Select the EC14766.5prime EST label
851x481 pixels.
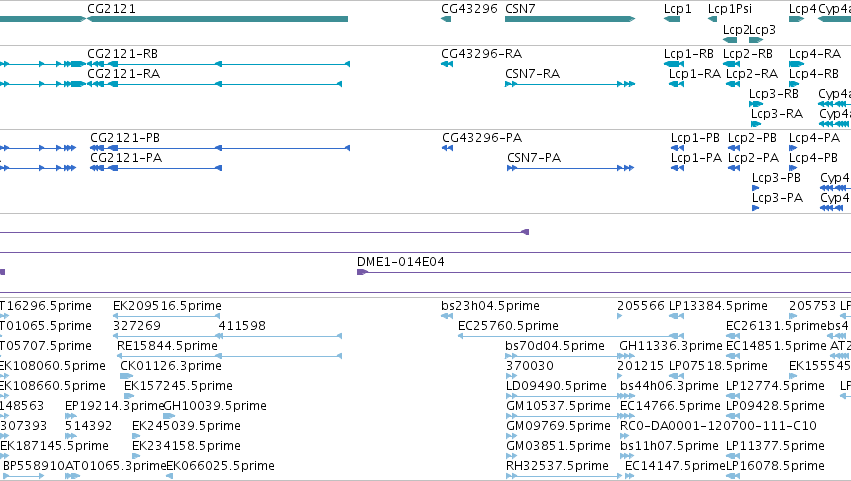(x=670, y=407)
